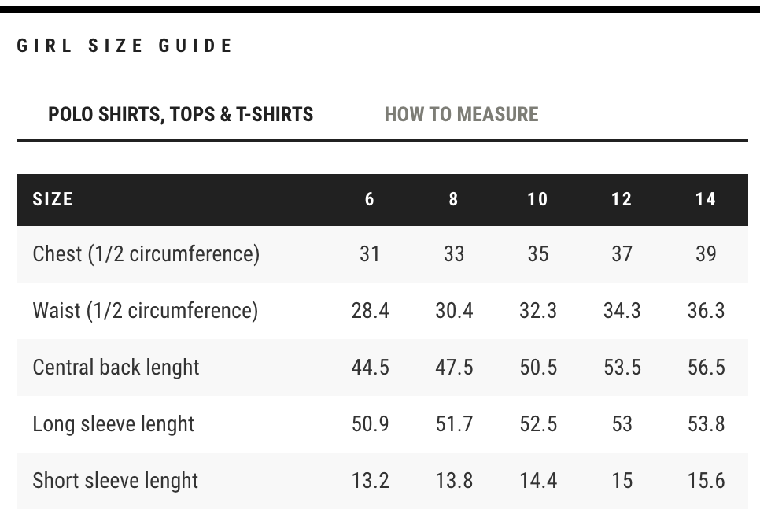The image size is (760, 532).
Task: Select the size 8 column header
Action: (x=454, y=200)
